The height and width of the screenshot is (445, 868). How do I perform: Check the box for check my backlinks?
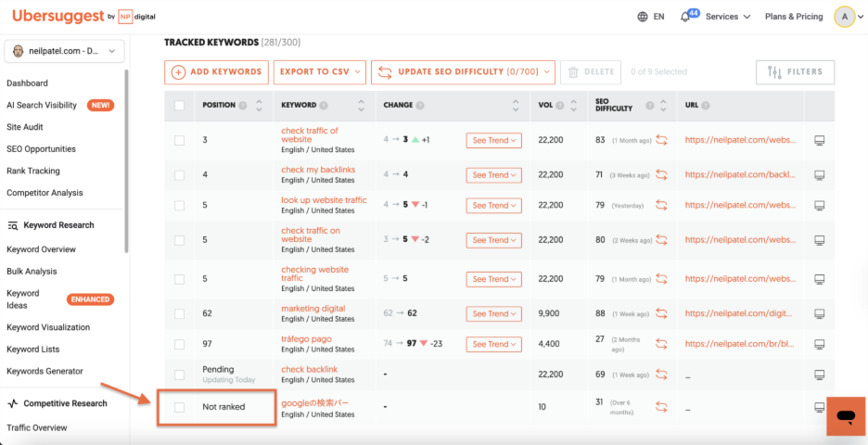click(x=179, y=175)
